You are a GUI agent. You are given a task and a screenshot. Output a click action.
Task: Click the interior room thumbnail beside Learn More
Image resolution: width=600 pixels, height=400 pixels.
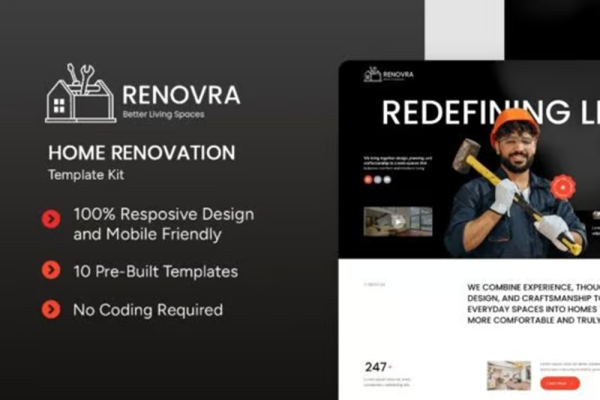pos(509,376)
